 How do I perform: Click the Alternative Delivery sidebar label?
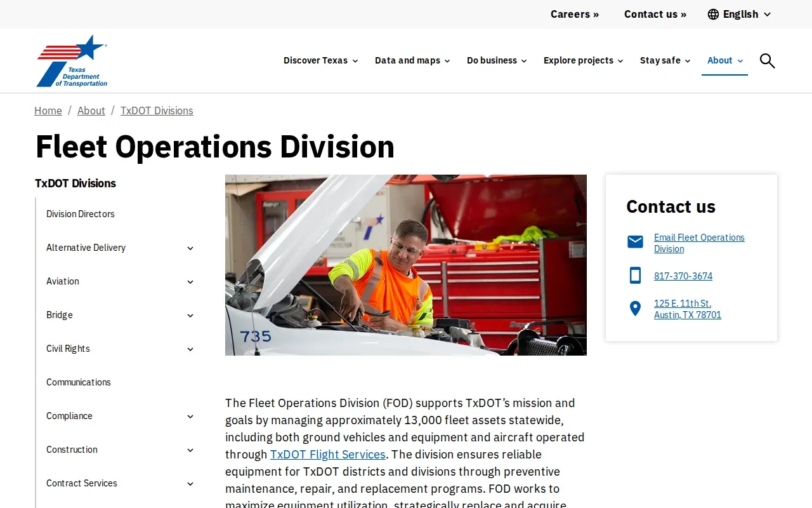click(x=86, y=248)
